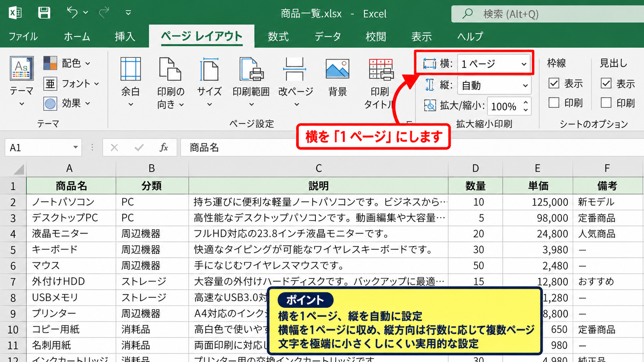Switch to the ホーム tab
644x362 pixels.
point(77,37)
